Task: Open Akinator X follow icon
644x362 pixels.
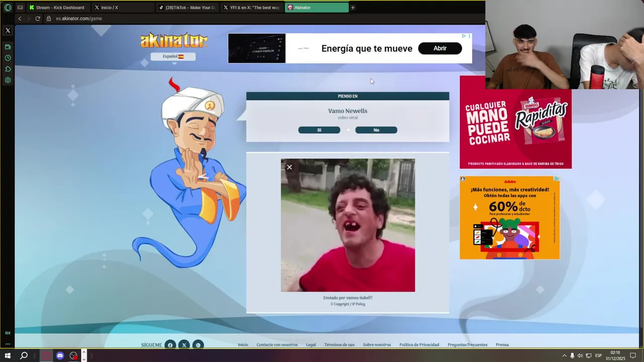Action: pos(184,345)
